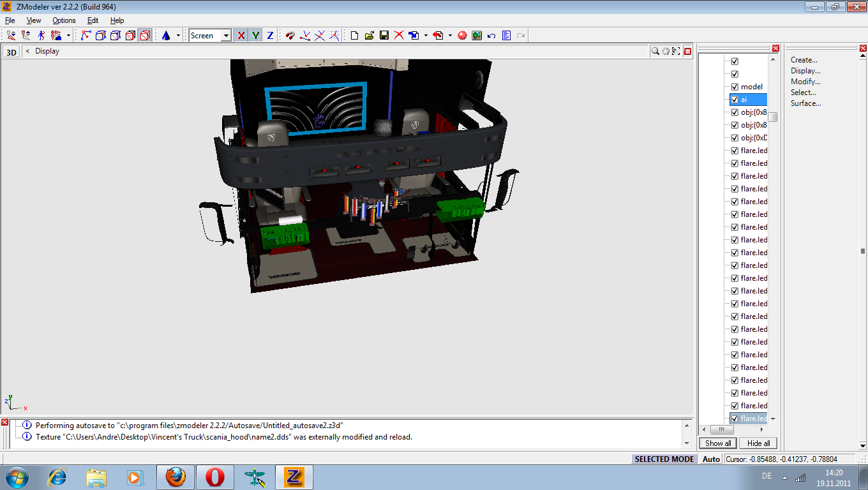Open Firefox from the taskbar
Screen dimensions: 868x490
pos(176,477)
